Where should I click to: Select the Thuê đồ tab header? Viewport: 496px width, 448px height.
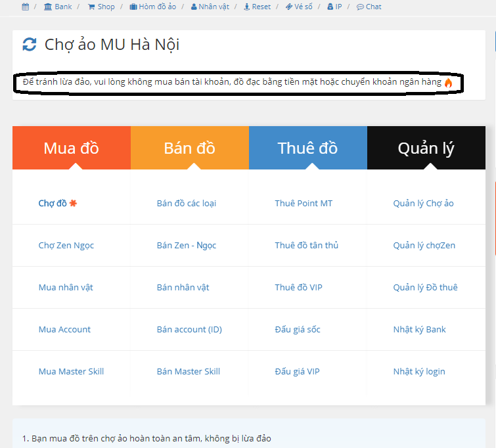[x=308, y=148]
